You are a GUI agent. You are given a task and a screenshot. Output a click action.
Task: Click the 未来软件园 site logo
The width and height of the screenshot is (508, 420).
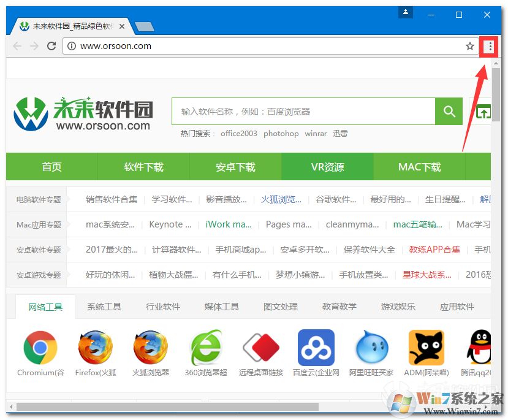(x=83, y=113)
